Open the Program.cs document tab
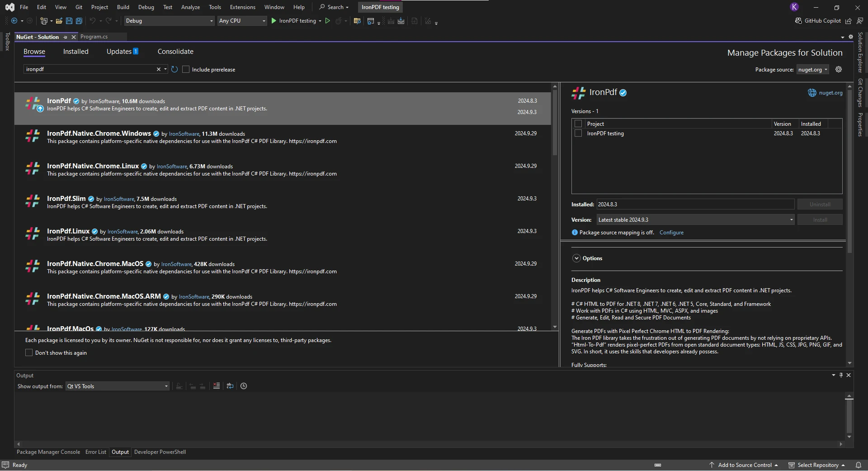 pos(94,37)
